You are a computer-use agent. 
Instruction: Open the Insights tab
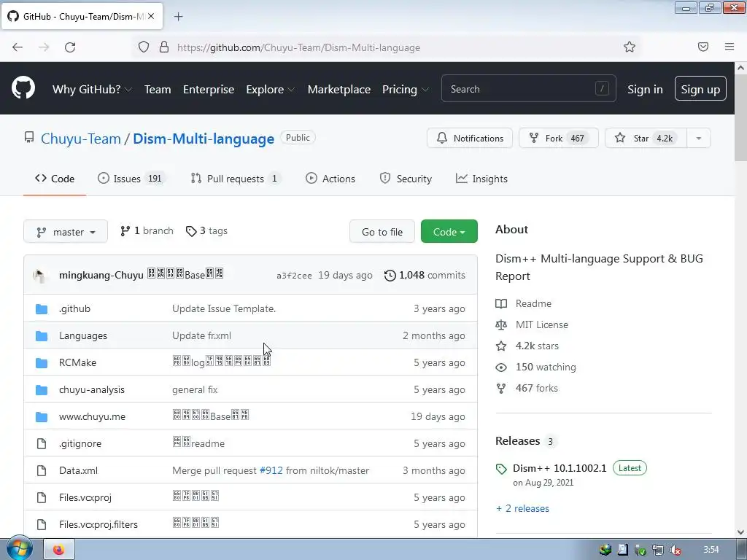click(x=481, y=179)
